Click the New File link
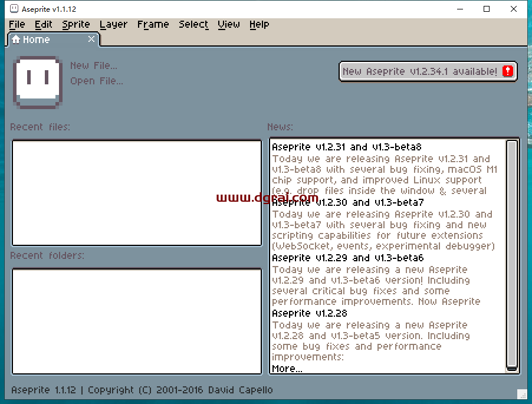This screenshot has width=532, height=404. (x=93, y=65)
